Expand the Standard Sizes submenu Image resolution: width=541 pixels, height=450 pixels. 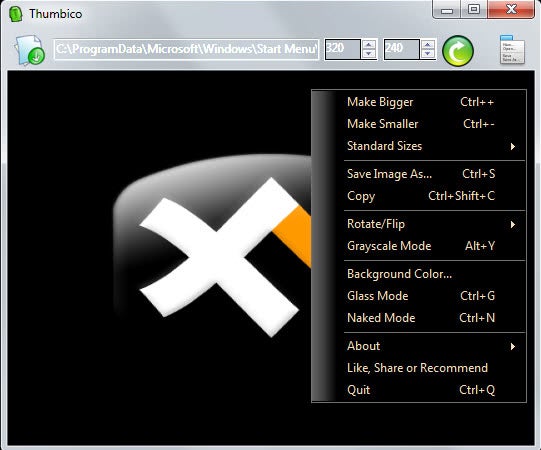[419, 146]
